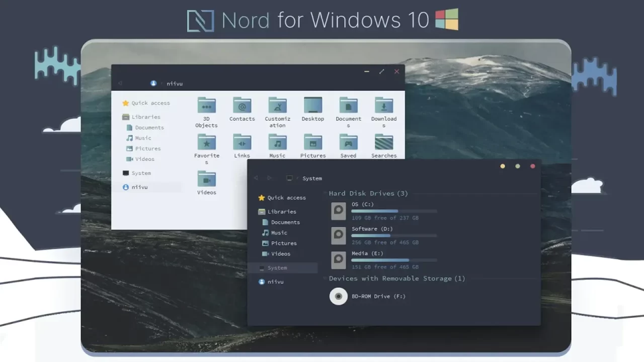Click "151 GB free of 465 GB" text
The width and height of the screenshot is (644, 362).
click(385, 267)
